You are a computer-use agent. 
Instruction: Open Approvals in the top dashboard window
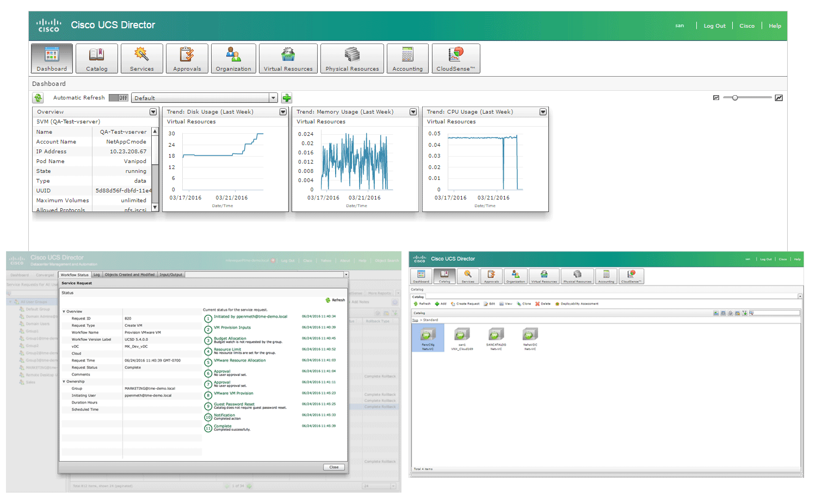pos(187,58)
